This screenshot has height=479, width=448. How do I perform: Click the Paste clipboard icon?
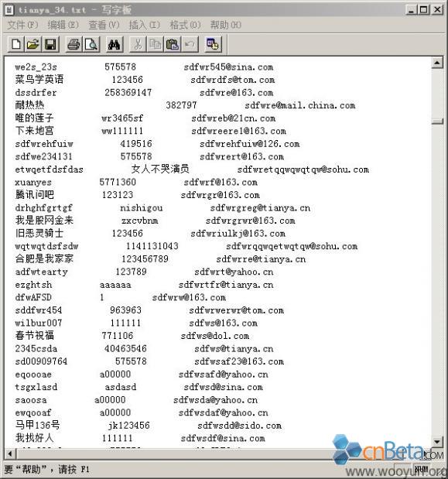[173, 44]
